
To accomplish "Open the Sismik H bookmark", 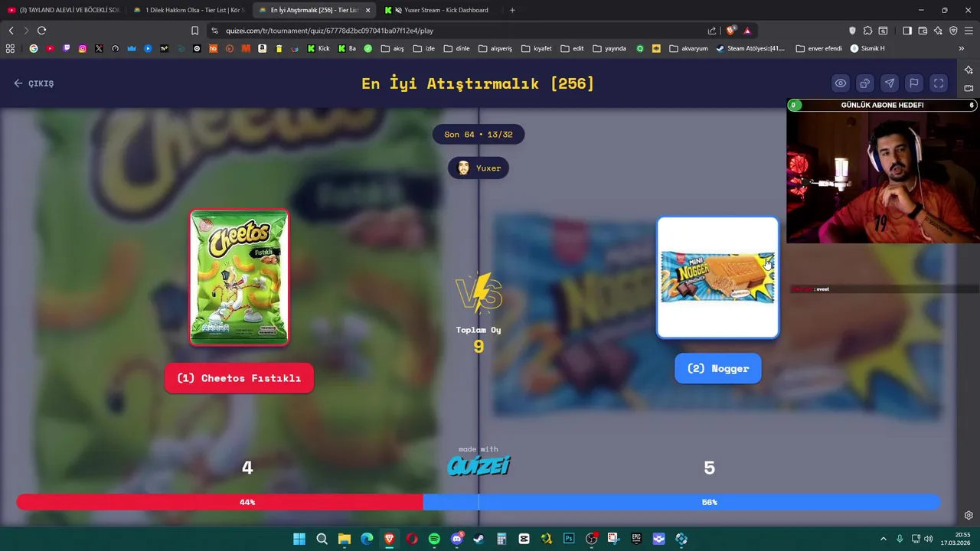I will [867, 48].
